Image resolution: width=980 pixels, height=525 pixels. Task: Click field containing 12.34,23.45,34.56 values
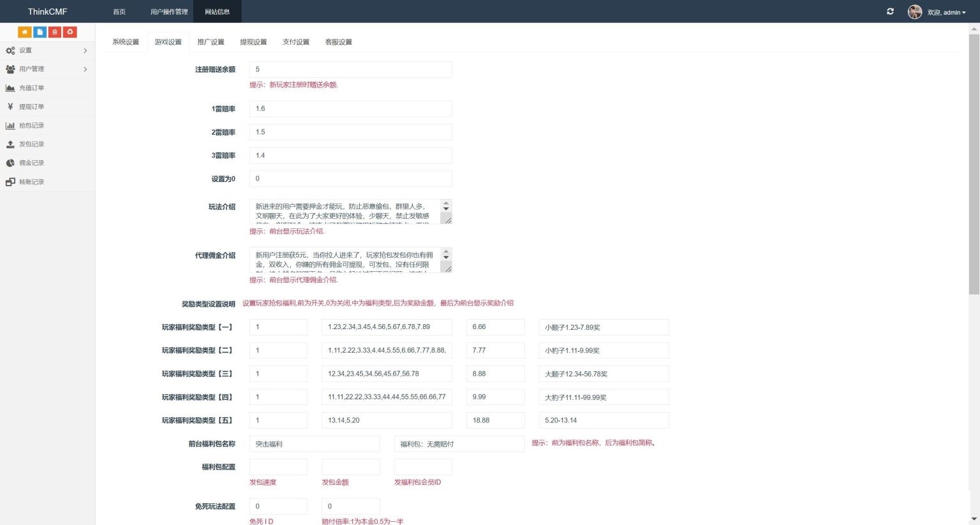pos(387,374)
